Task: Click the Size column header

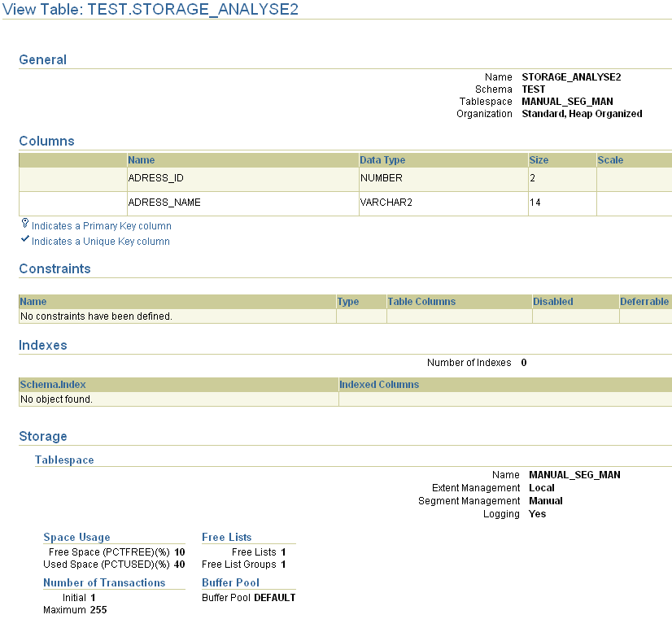Action: [x=539, y=160]
